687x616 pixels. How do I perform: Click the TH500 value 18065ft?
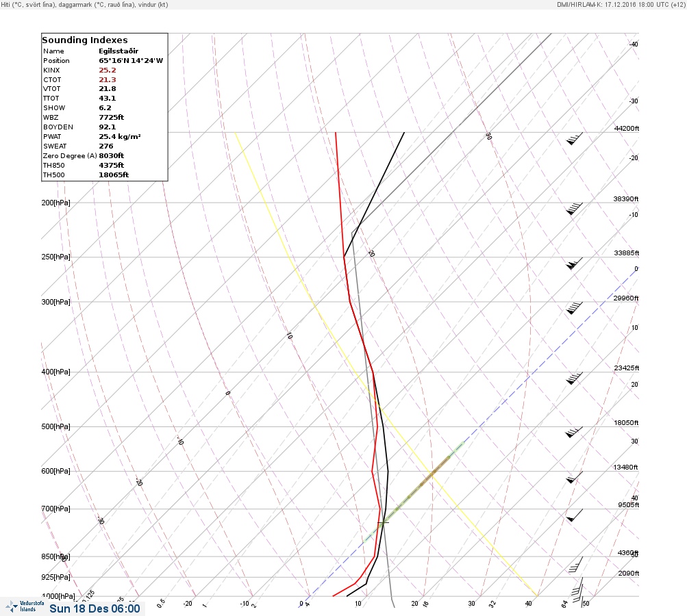click(x=114, y=175)
